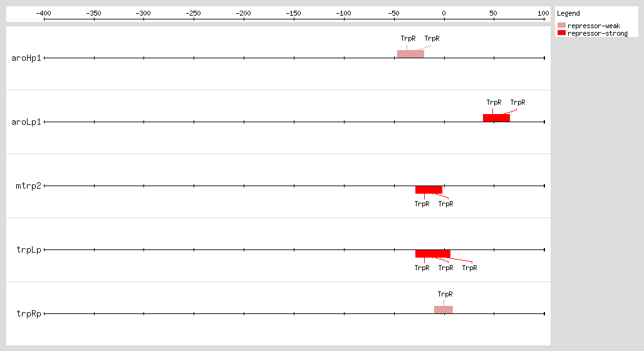Click the -100 position on the ruler
Image resolution: width=644 pixels, height=351 pixels.
pyautogui.click(x=344, y=14)
